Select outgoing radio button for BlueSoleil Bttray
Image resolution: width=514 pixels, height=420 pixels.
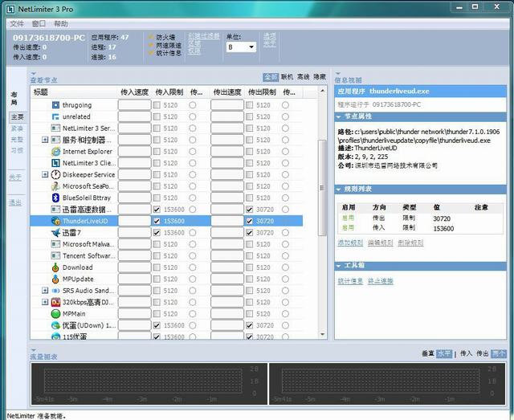(x=285, y=198)
